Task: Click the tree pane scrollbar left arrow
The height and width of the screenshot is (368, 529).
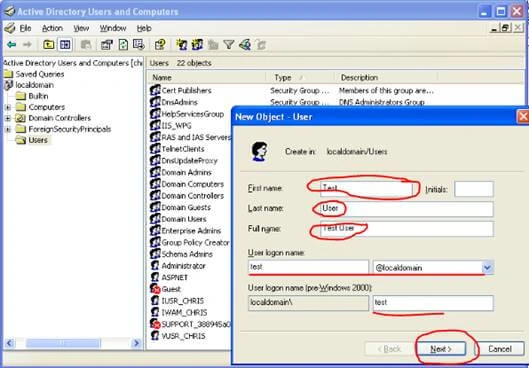Action: [x=9, y=343]
